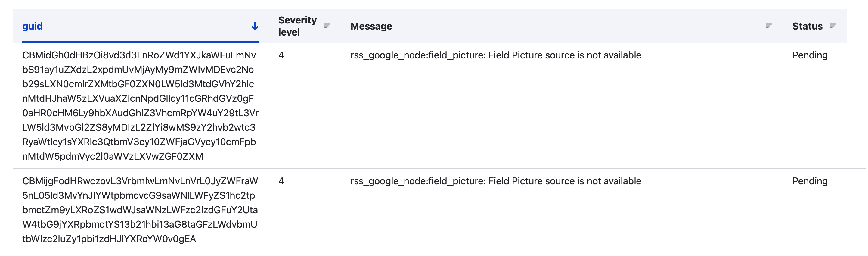This screenshot has width=868, height=256.
Task: Click Pending status in first row
Action: coord(809,55)
